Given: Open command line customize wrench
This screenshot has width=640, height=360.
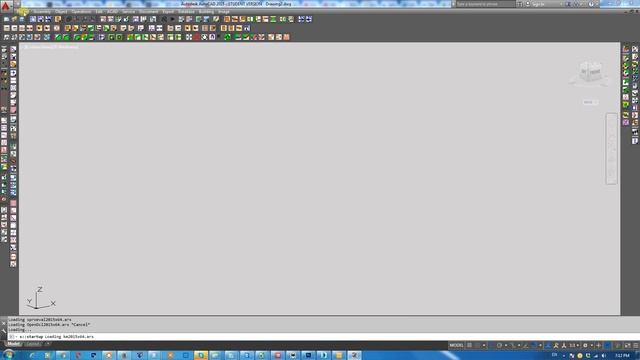Looking at the screenshot, I should tap(4, 331).
